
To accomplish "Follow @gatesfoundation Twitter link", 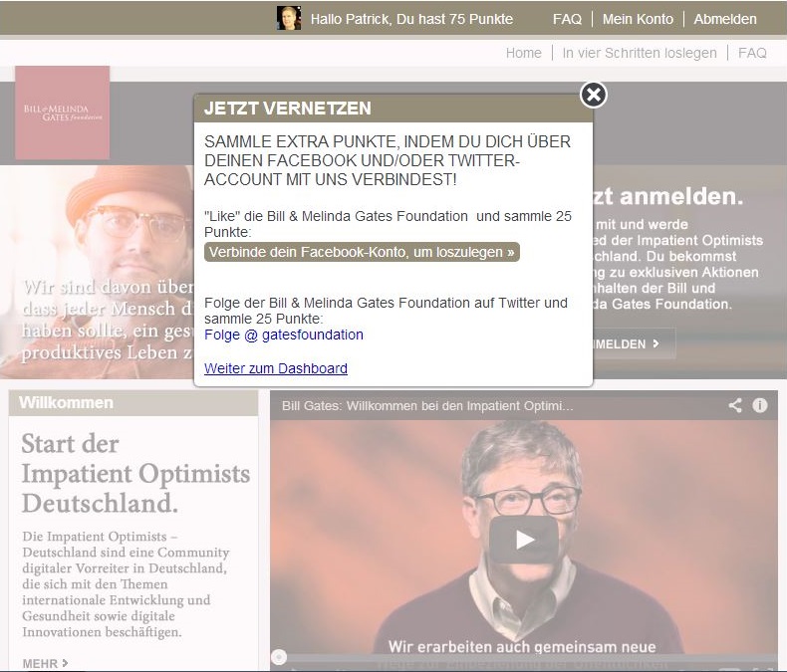I will pos(284,335).
